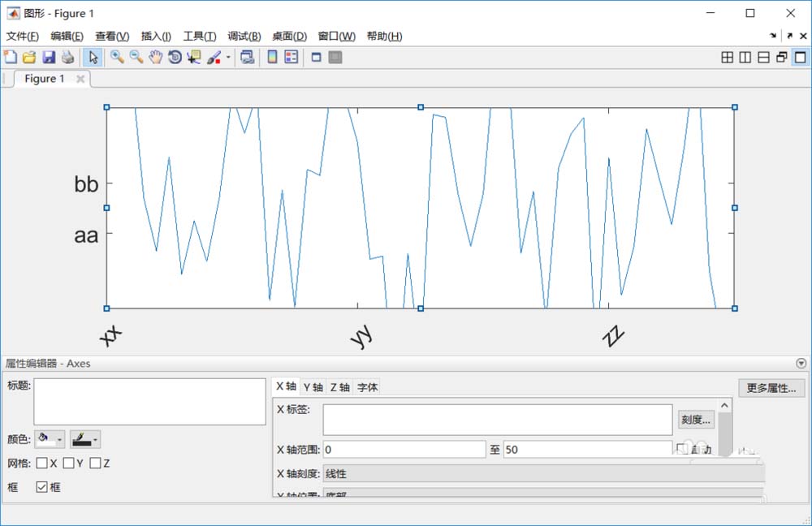Open the 插入(I) menu

[156, 37]
